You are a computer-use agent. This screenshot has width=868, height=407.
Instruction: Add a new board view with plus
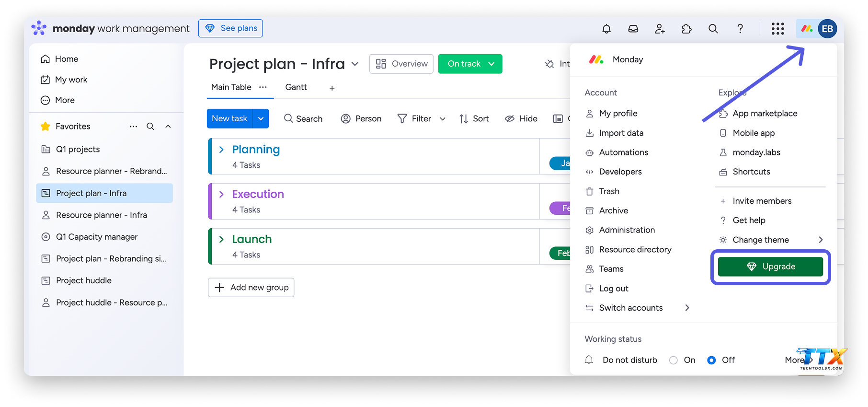[x=332, y=88]
